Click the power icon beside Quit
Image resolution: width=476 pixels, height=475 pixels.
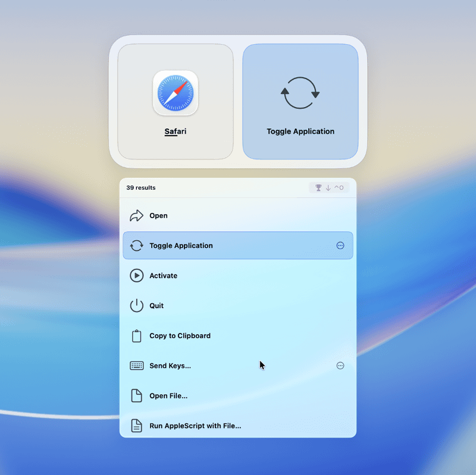137,306
